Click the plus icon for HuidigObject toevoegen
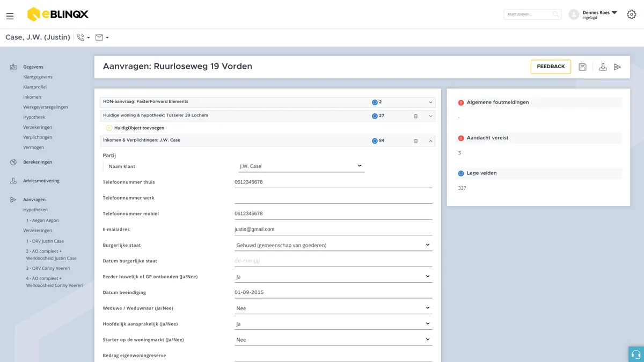The image size is (644, 362). [109, 128]
